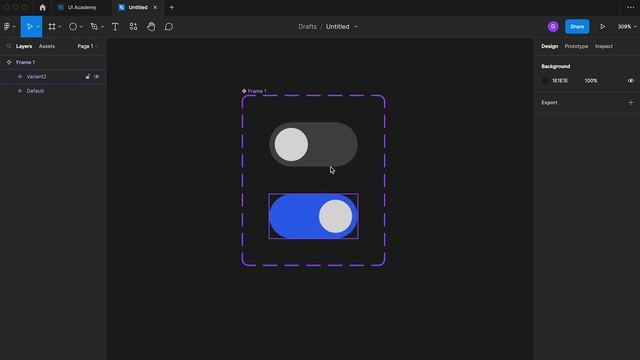640x360 pixels.
Task: Click the layers search icon
Action: click(x=9, y=46)
